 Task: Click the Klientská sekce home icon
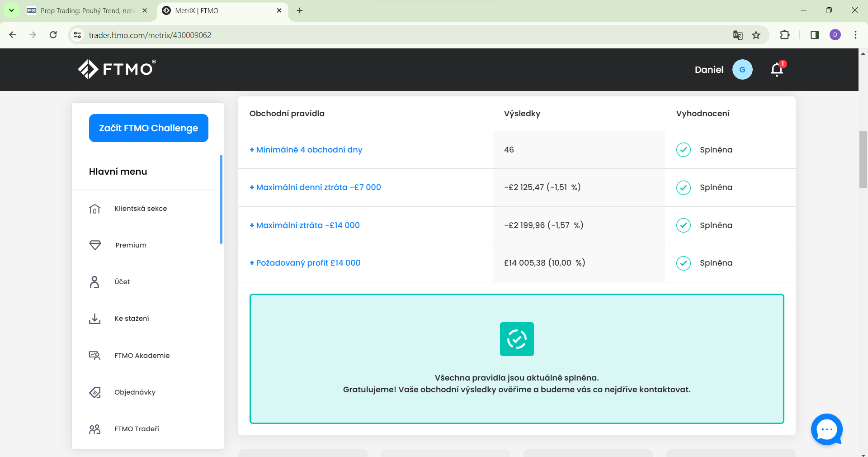94,209
